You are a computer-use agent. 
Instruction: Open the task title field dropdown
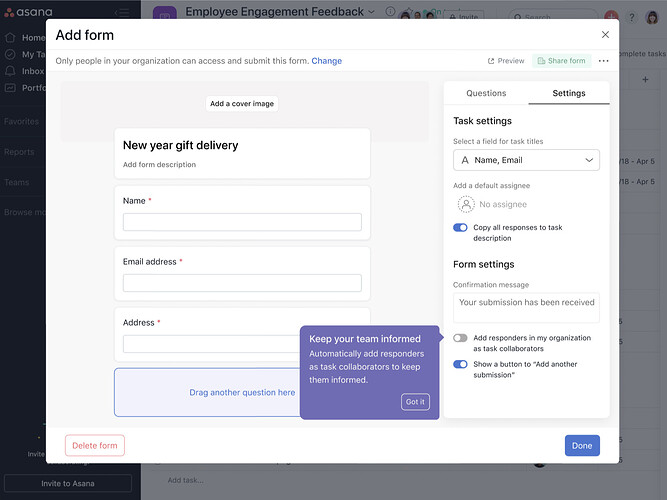click(526, 160)
